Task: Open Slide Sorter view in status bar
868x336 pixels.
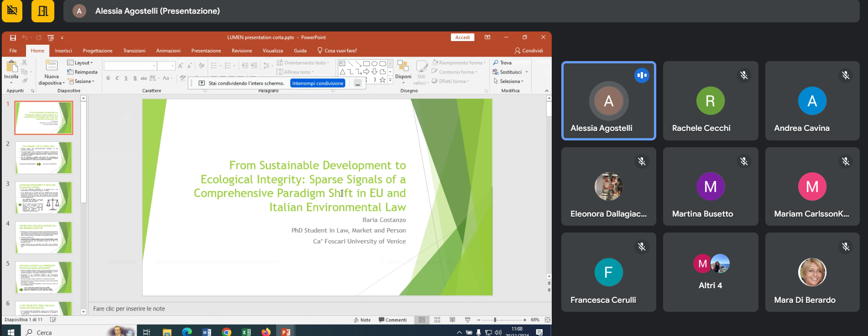Action: (x=437, y=320)
